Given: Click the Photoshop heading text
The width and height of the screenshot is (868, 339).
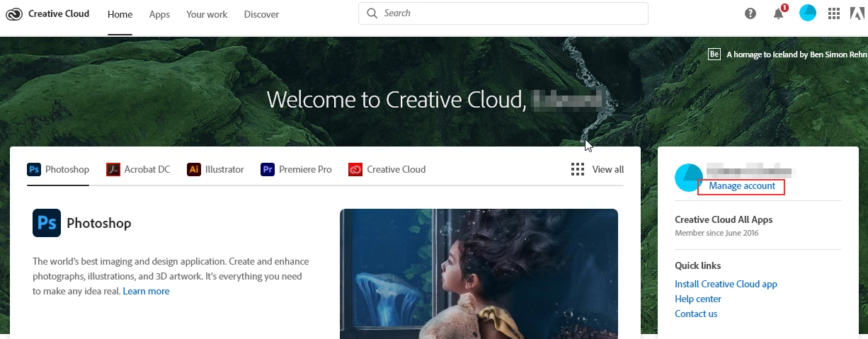Looking at the screenshot, I should pyautogui.click(x=99, y=223).
